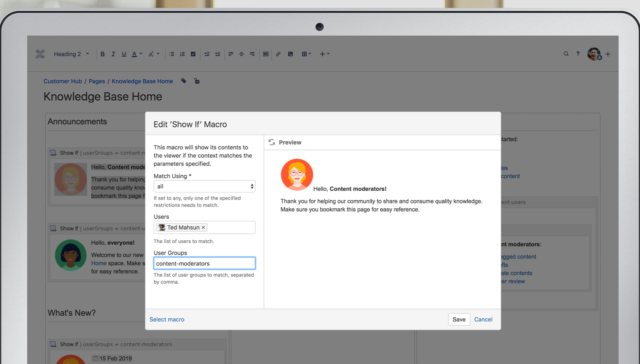Insert a task list checkbox
The image size is (640, 364).
(x=193, y=54)
